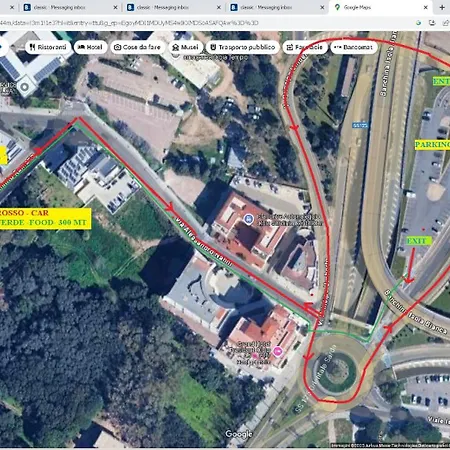Screen dimensions: 450x450
Task: Show Bancomat locations
Action: coord(354,47)
